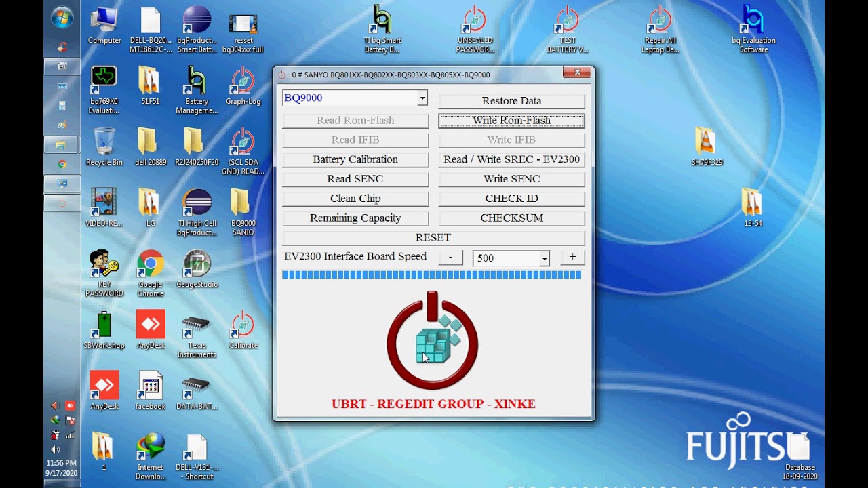Open the DELL-V131 Shortcut file
The image size is (868, 488).
(197, 455)
